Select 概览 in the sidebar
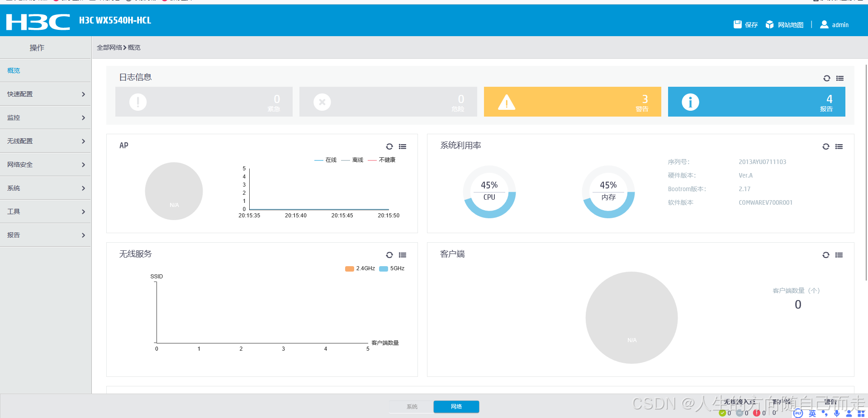The height and width of the screenshot is (418, 868). [x=45, y=70]
